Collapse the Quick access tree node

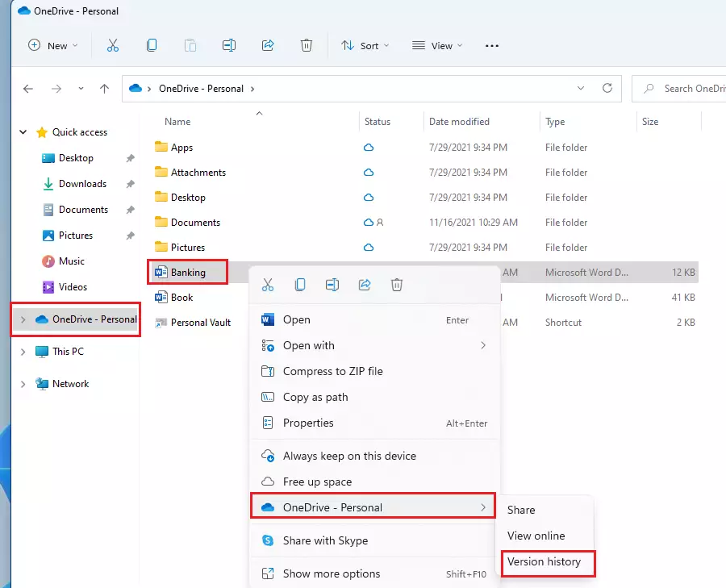click(23, 132)
